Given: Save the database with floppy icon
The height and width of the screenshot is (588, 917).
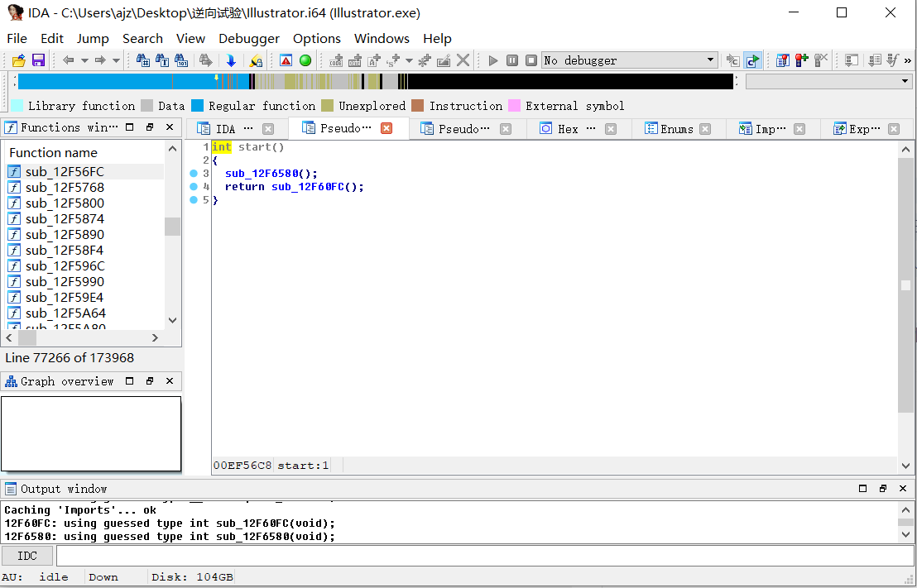Looking at the screenshot, I should (x=39, y=60).
